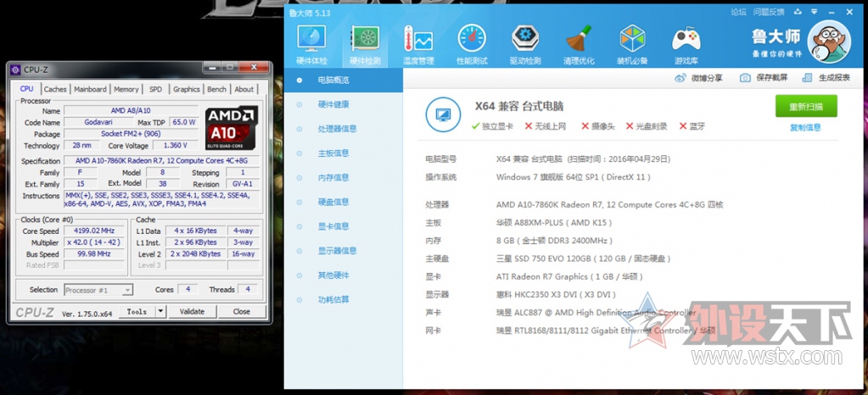
Task: Open 装机必备 cube icon
Action: pyautogui.click(x=632, y=39)
